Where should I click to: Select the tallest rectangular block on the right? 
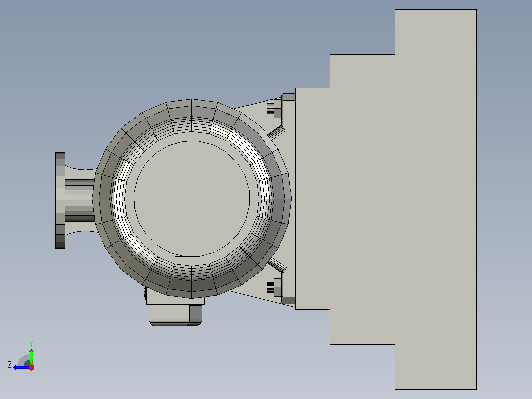tap(436, 199)
